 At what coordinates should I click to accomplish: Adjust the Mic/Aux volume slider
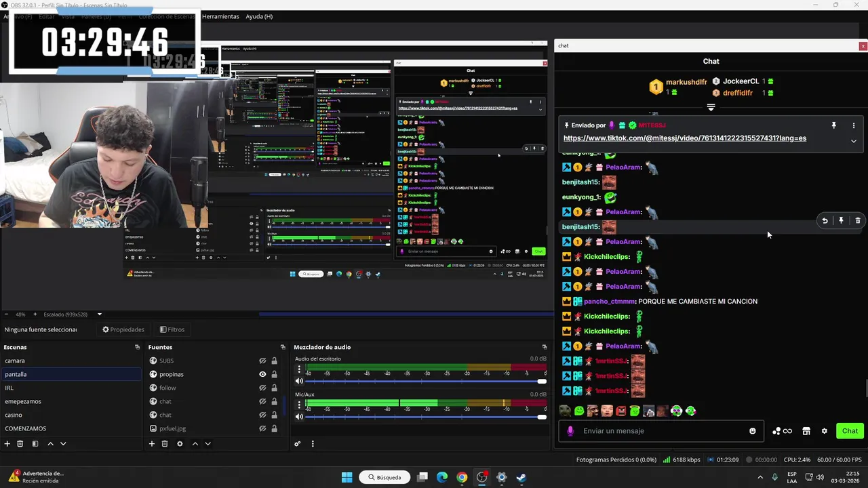(425, 417)
